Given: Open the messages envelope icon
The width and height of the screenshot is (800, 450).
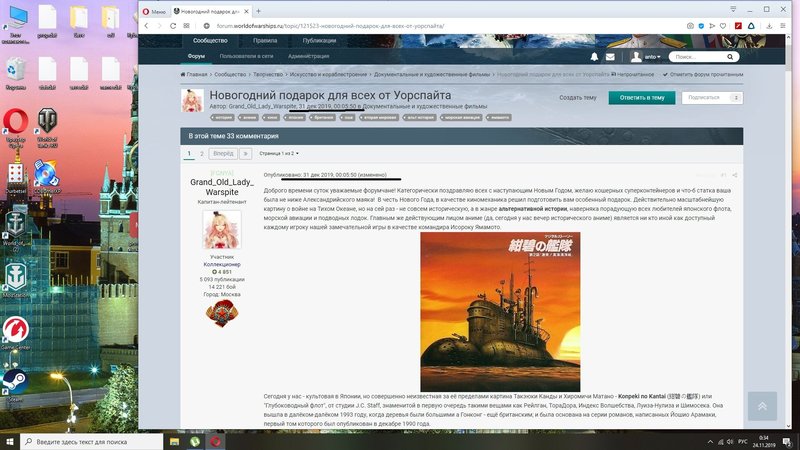Looking at the screenshot, I should click(610, 57).
